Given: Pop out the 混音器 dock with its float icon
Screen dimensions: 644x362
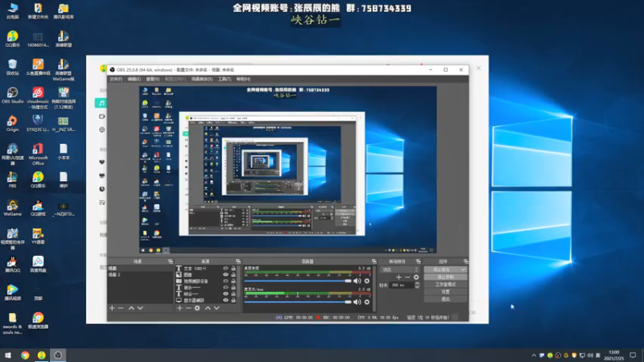Looking at the screenshot, I should 374,261.
